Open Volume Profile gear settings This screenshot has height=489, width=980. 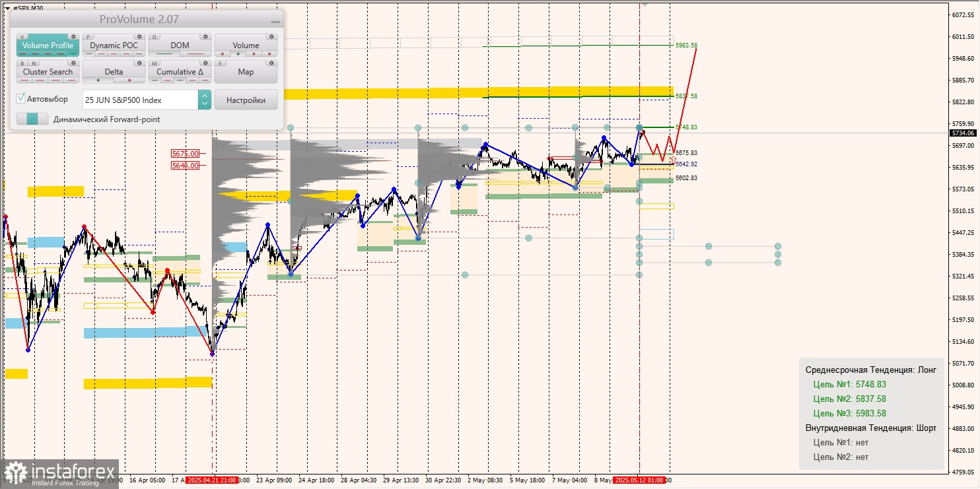tap(73, 37)
